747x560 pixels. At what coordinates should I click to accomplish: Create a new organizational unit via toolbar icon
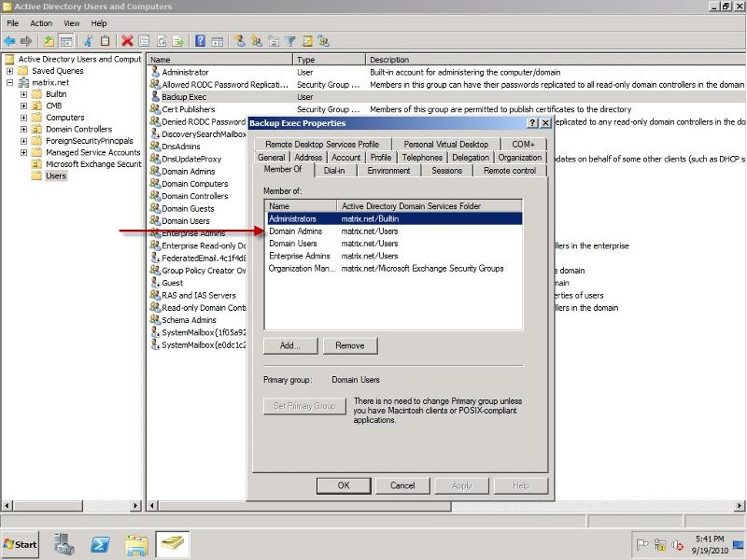pyautogui.click(x=274, y=41)
